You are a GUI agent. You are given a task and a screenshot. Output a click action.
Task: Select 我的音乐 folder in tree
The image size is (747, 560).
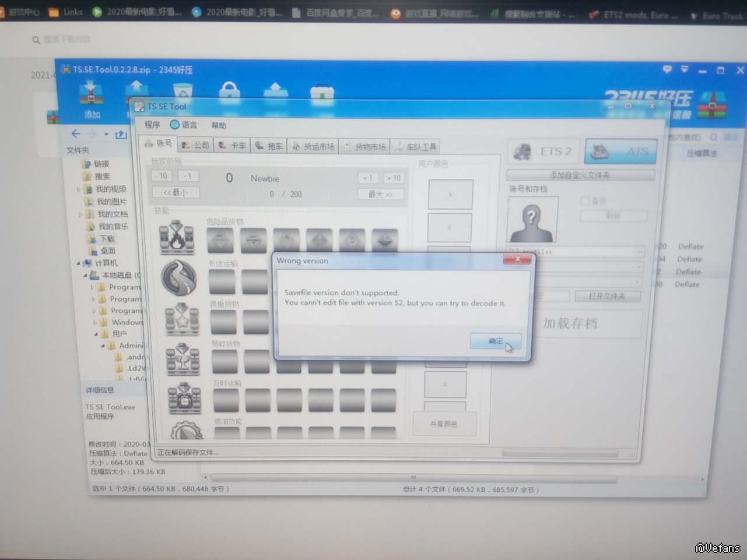(113, 227)
